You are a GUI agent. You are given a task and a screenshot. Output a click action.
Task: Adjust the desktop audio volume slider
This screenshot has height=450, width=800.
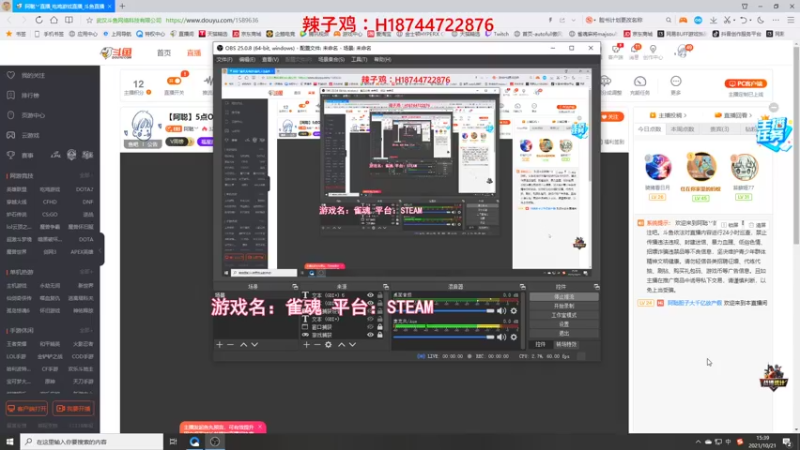click(x=444, y=311)
